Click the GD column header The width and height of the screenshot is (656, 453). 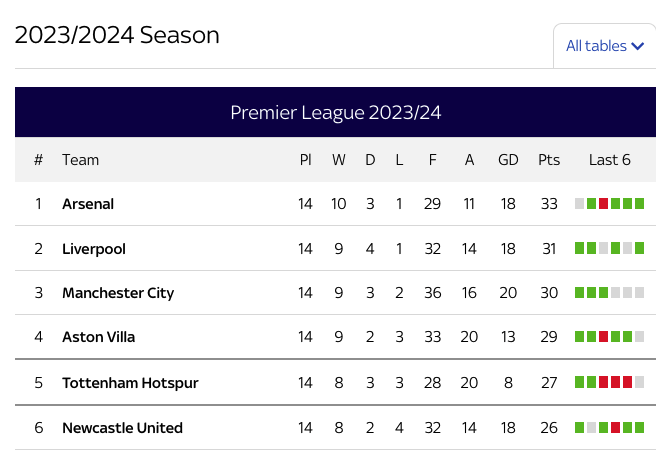tap(508, 160)
